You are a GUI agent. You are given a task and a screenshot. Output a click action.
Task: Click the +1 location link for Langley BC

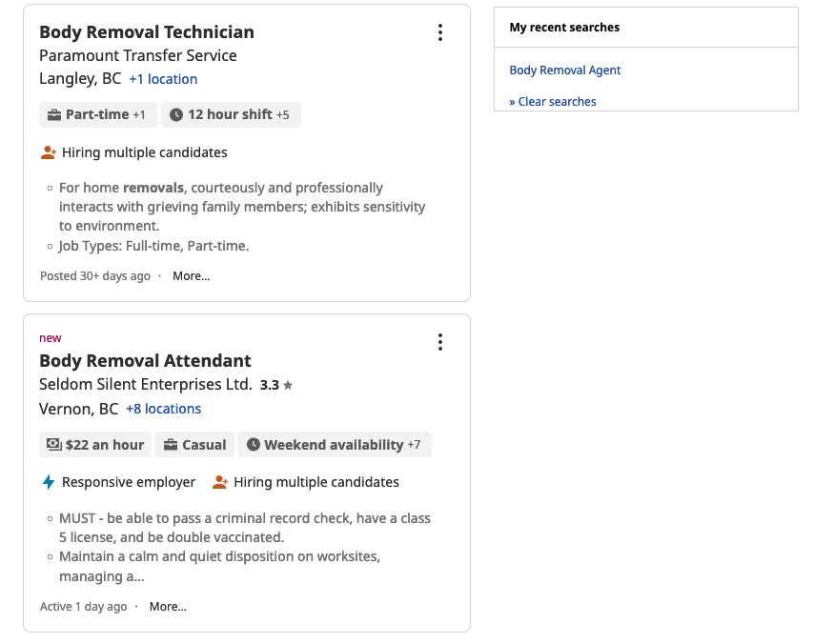coord(162,78)
